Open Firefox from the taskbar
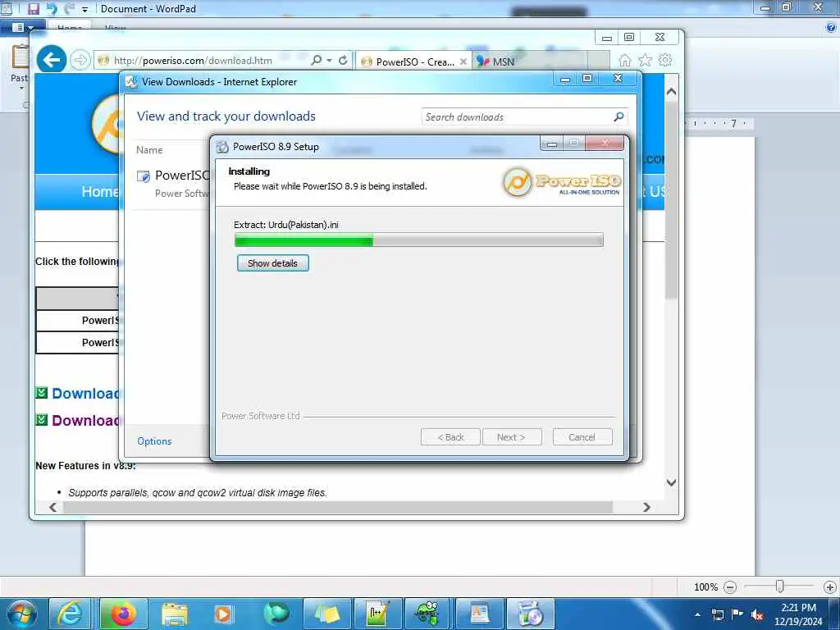840x630 pixels. click(x=123, y=614)
